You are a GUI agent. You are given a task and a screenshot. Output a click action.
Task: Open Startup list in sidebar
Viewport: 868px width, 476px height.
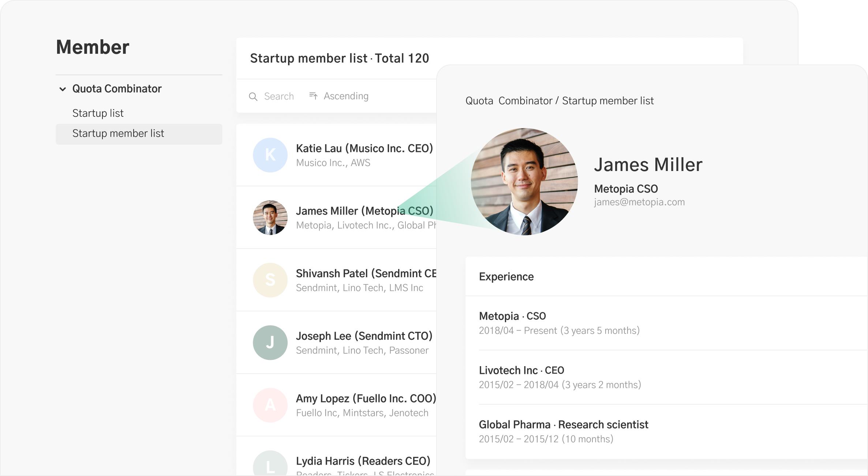tap(98, 113)
